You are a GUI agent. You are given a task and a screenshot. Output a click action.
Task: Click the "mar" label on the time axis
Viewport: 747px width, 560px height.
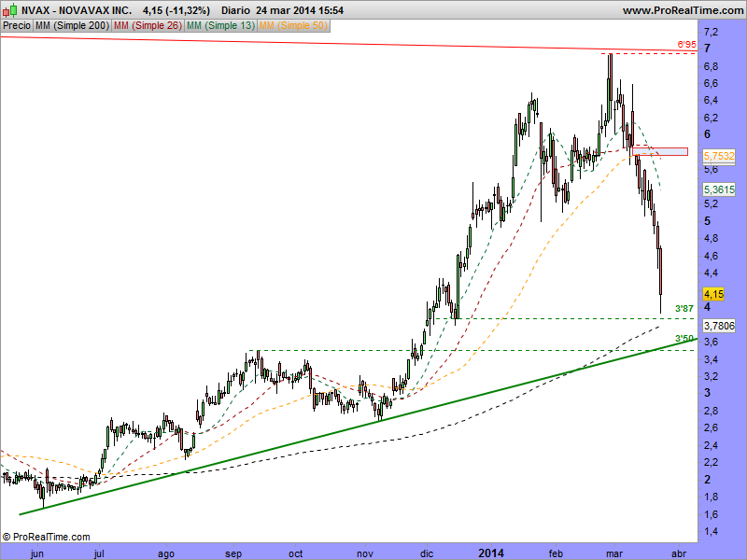(x=614, y=553)
